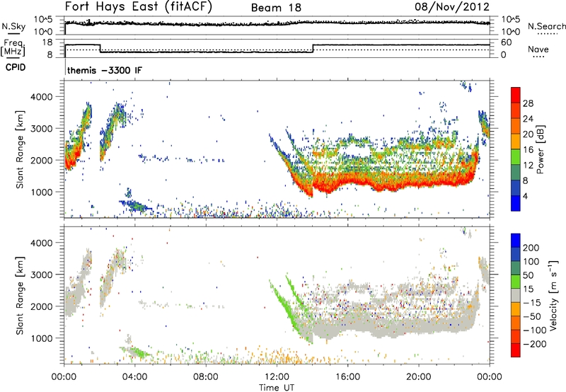Click the '12:00' time tick label

pos(277,377)
